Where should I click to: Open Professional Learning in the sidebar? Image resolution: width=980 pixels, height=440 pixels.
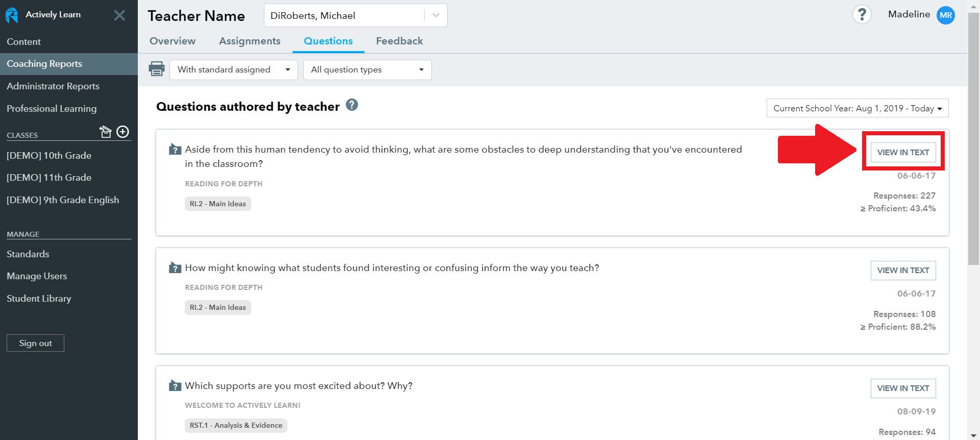pos(69,109)
